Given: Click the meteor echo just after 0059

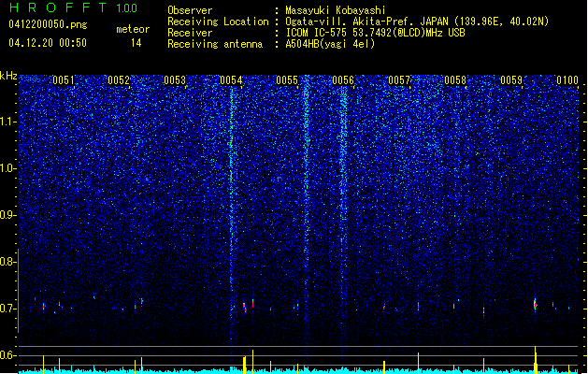Looking at the screenshot, I should pos(535,305).
